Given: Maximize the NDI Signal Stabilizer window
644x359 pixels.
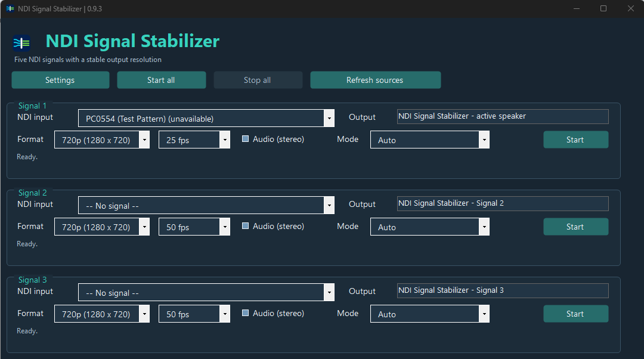Looking at the screenshot, I should (603, 8).
